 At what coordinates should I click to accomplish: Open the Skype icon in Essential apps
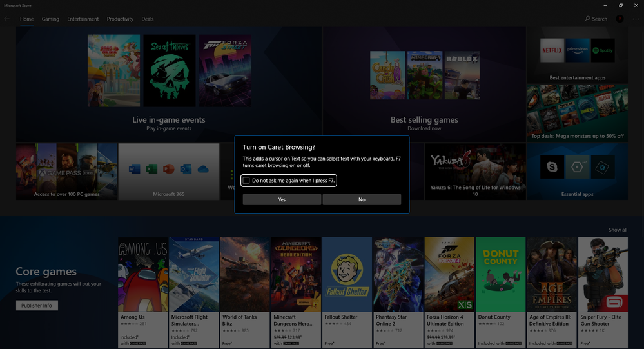click(x=552, y=167)
